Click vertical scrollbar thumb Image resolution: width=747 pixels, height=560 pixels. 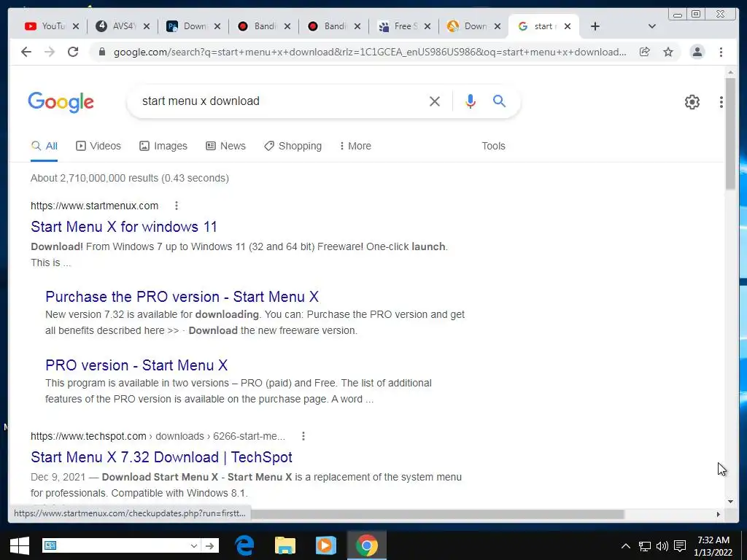coord(730,134)
